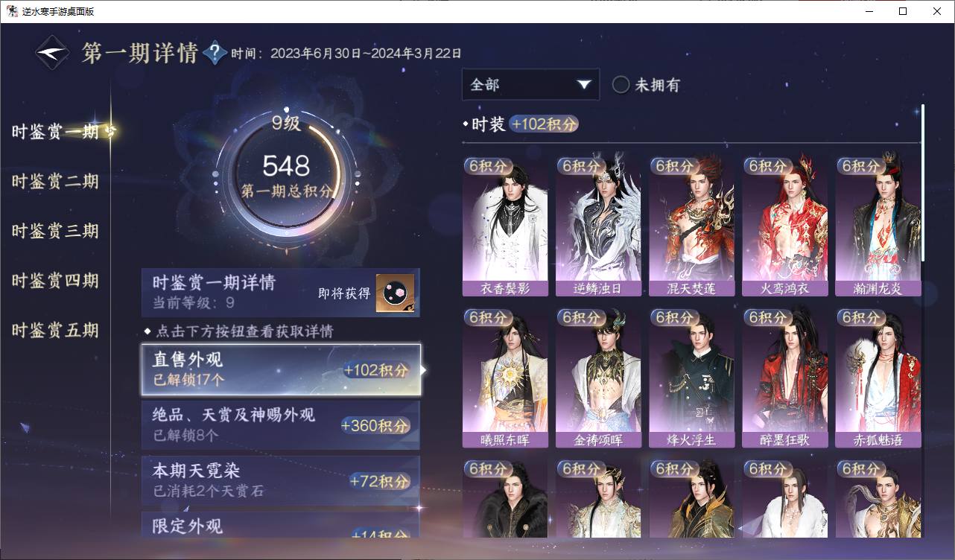Expand the 直售外观 section arrow
Screen dimensions: 955x560
(424, 369)
